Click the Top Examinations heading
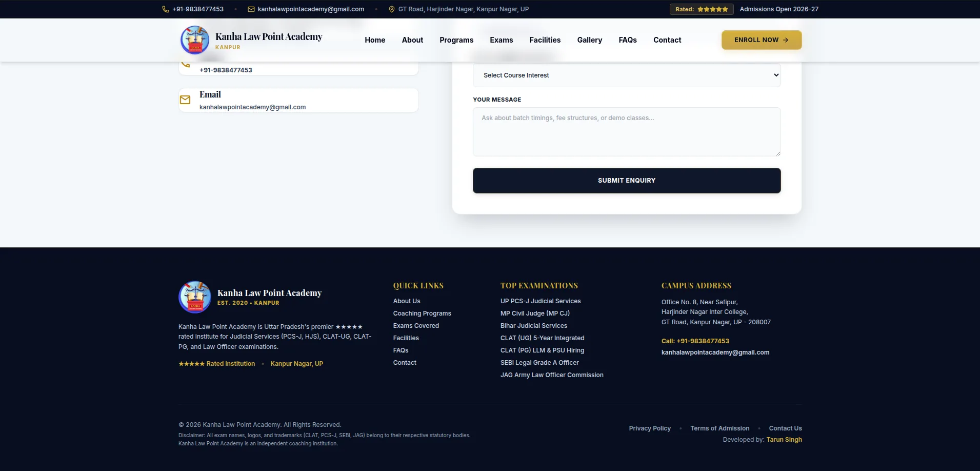Viewport: 980px width, 471px height. [539, 286]
